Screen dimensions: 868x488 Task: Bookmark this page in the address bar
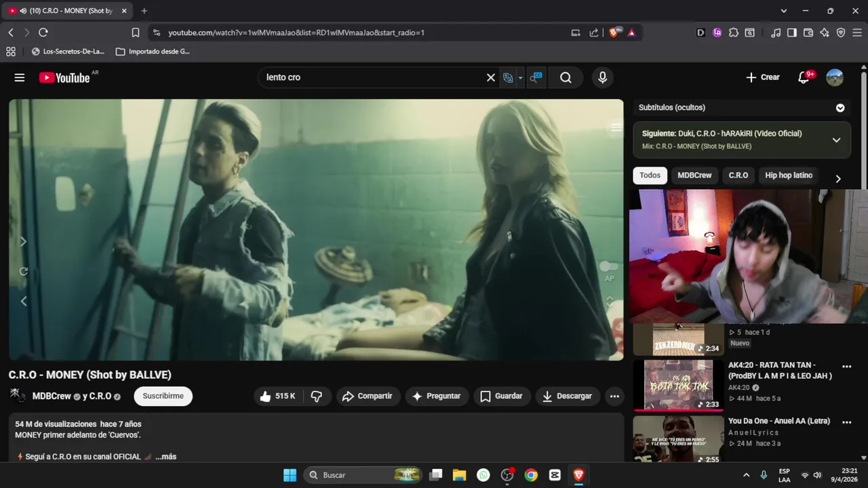136,33
